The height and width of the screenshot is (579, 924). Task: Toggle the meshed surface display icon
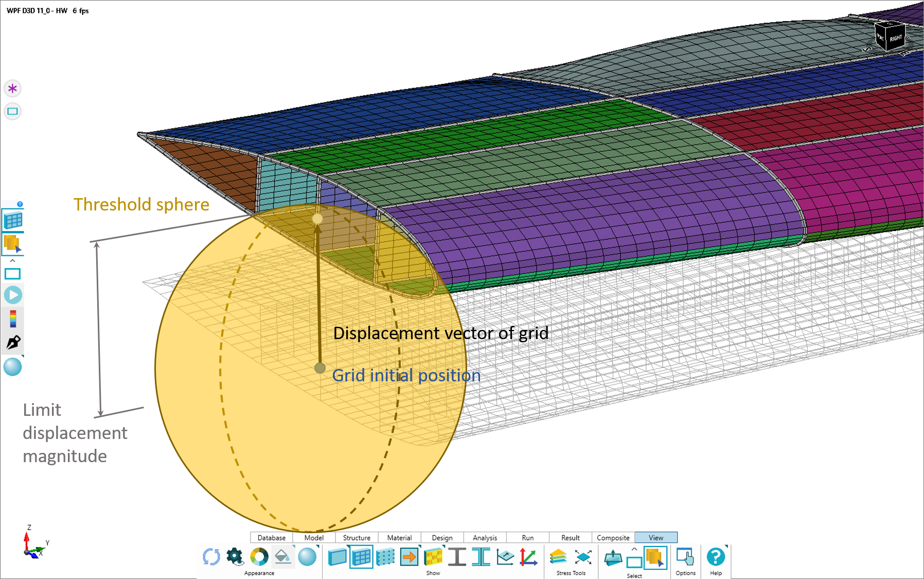tap(361, 557)
